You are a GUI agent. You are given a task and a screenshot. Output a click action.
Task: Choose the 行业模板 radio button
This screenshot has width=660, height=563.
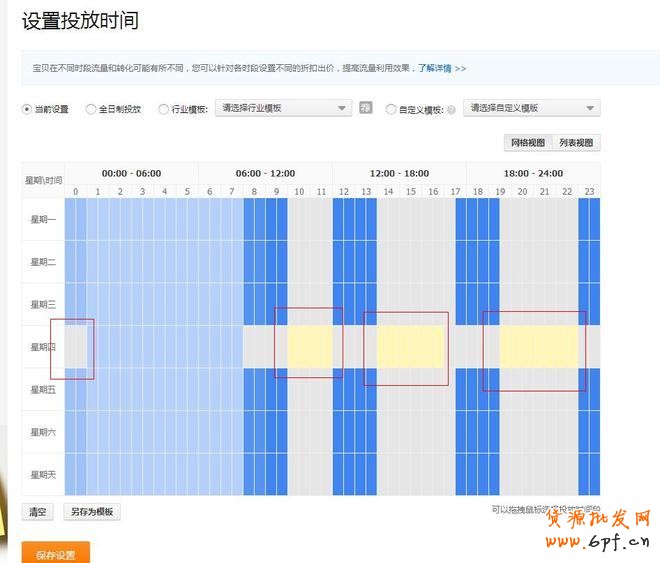click(x=164, y=109)
